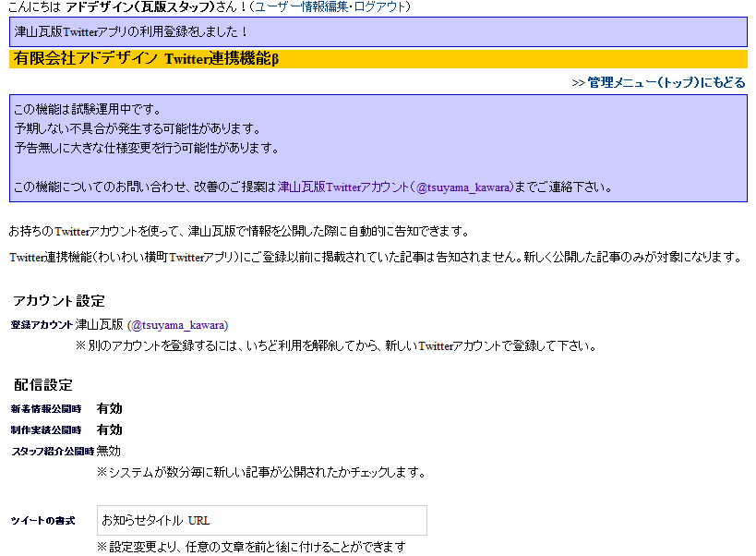756x556 pixels.
Task: Open the ユーザー情報編集・ログアウト link
Action: [330, 6]
